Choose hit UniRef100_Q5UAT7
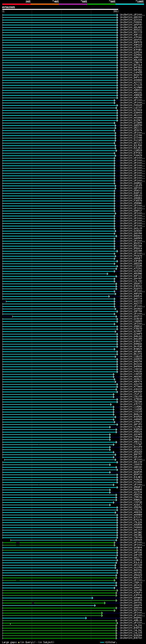This screenshot has height=644, width=146. [x=131, y=284]
